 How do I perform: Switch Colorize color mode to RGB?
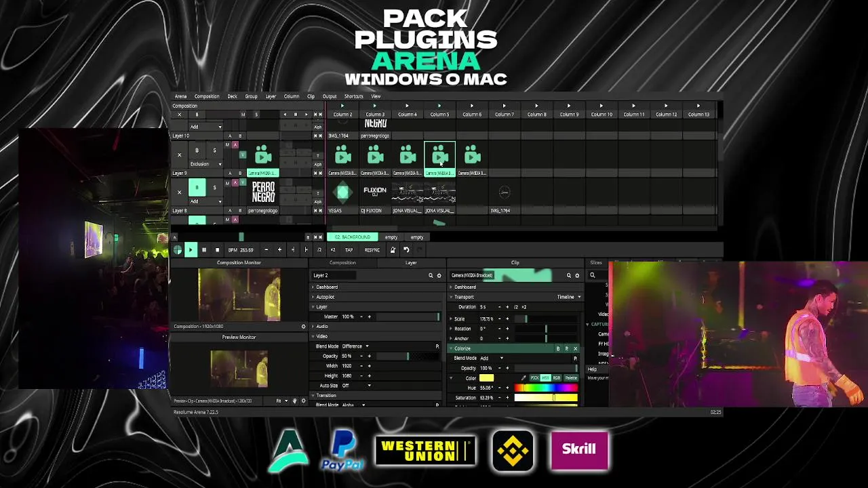pyautogui.click(x=557, y=378)
